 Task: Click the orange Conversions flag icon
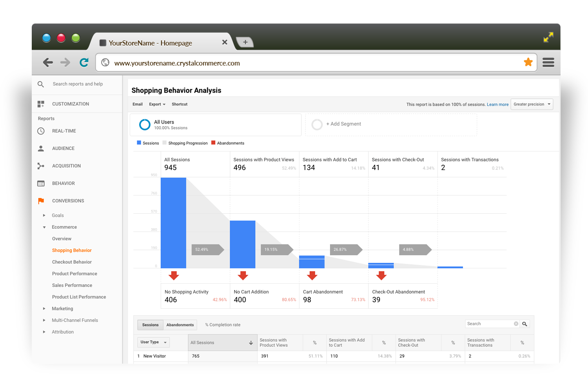[41, 201]
